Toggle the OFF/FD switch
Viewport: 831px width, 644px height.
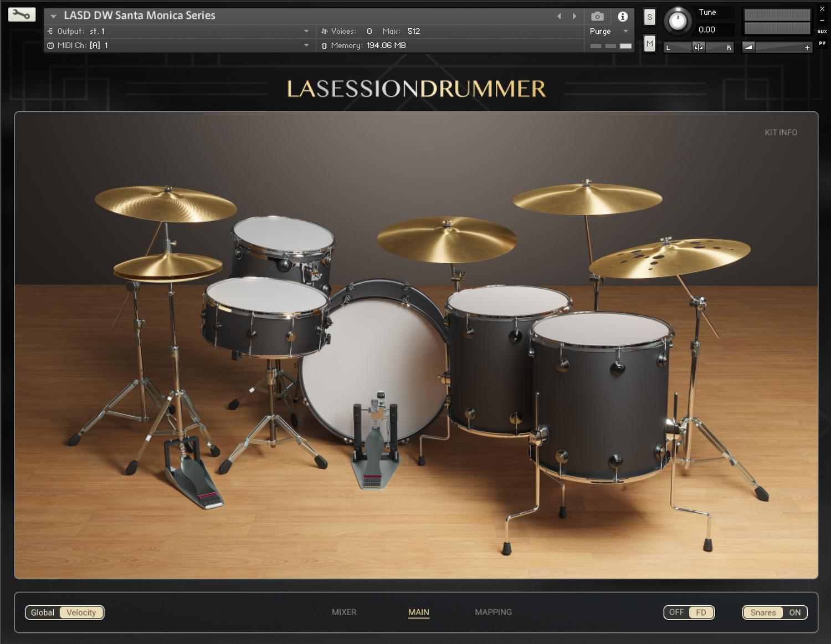689,612
